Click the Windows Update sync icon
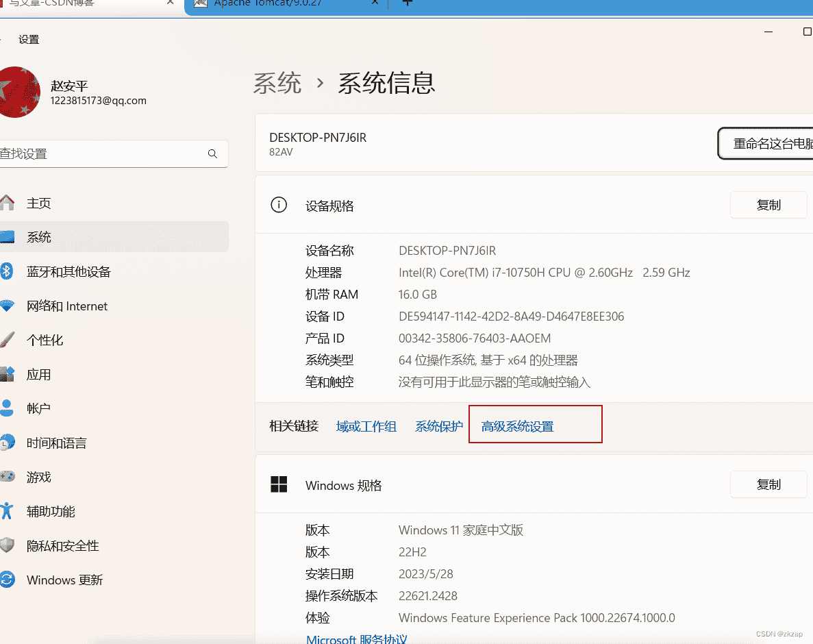The image size is (813, 644). (8, 579)
